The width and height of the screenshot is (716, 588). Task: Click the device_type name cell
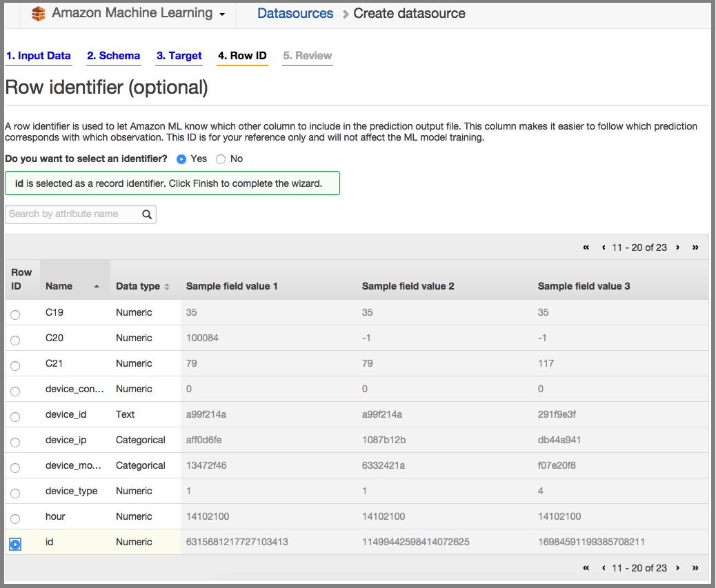click(71, 491)
